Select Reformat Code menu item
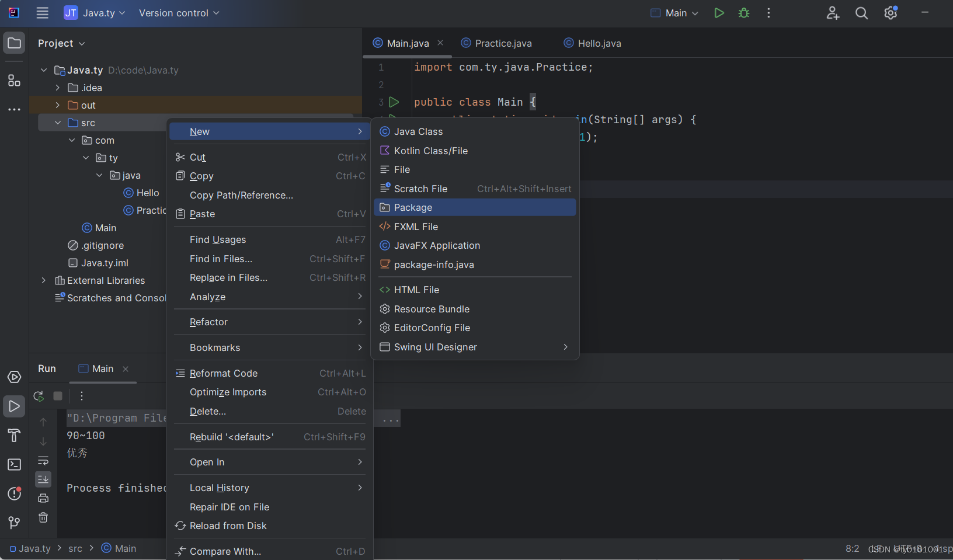This screenshot has width=953, height=560. pyautogui.click(x=270, y=373)
